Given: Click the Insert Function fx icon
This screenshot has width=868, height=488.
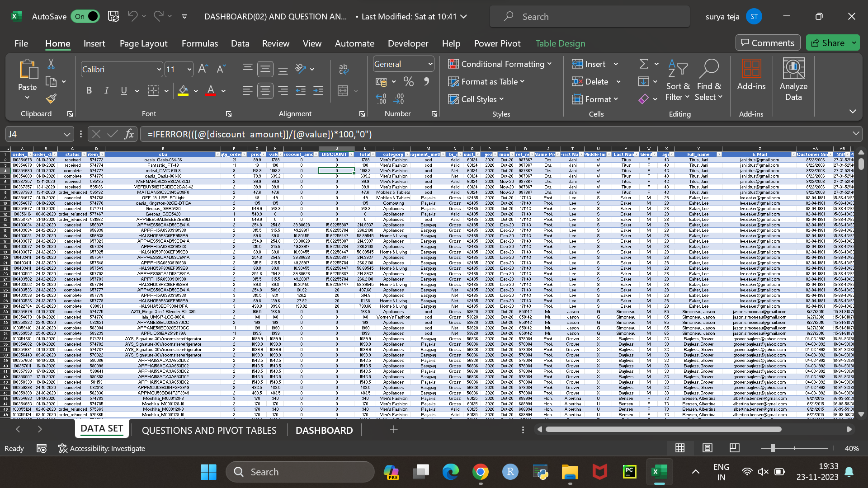Looking at the screenshot, I should 129,134.
